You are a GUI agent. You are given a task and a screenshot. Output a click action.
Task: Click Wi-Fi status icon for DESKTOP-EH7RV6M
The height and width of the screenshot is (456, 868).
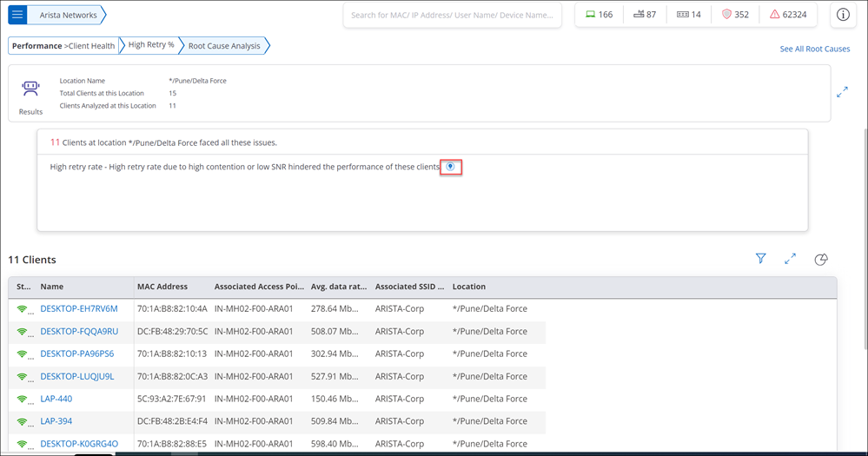[22, 309]
